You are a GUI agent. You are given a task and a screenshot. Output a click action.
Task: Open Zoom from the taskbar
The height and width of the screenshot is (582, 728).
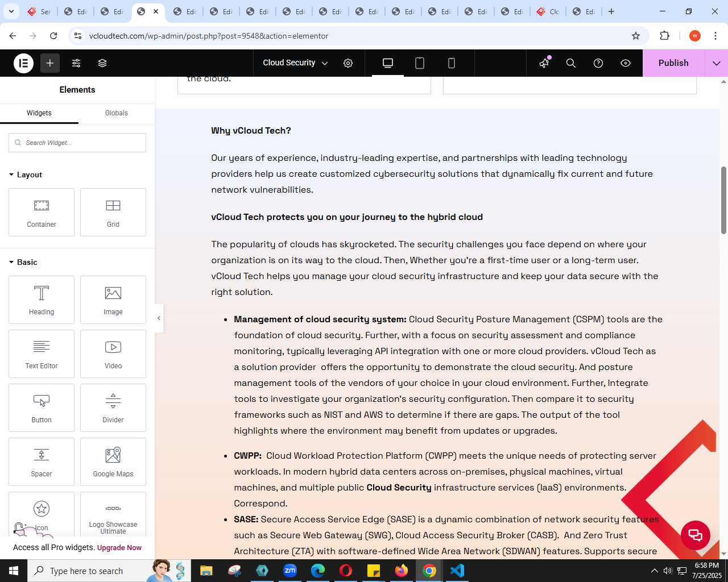coord(290,571)
